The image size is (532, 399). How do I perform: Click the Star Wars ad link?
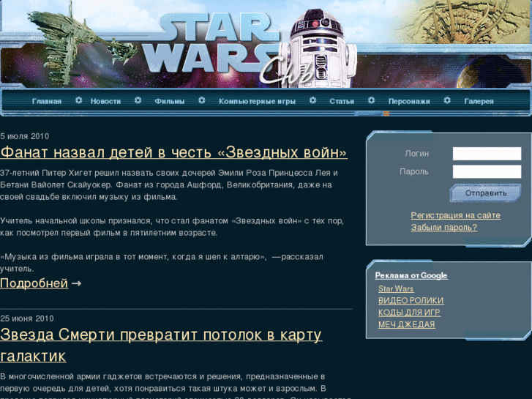(x=396, y=288)
